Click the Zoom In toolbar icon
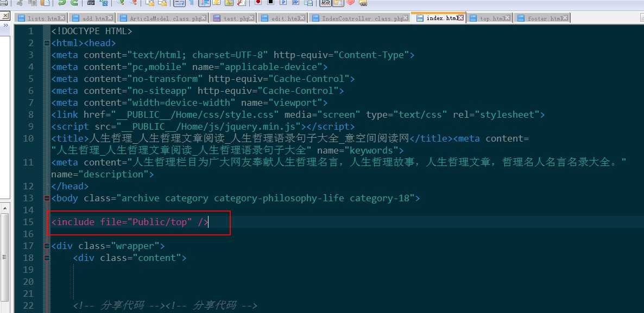 pos(121,3)
